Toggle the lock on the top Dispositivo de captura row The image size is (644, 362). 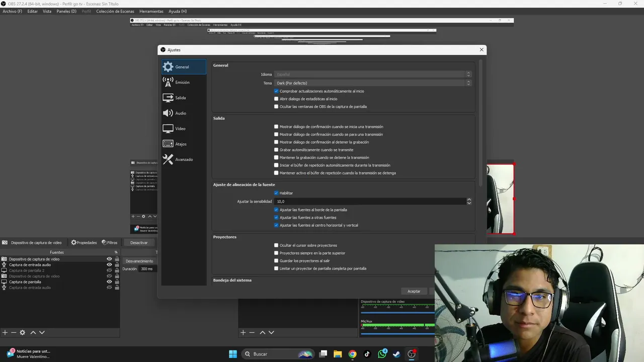(117, 259)
